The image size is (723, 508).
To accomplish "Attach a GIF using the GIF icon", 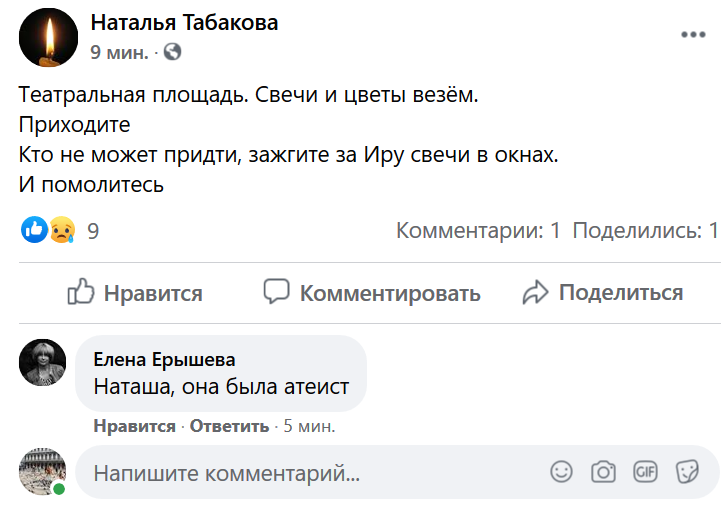I will (x=645, y=471).
